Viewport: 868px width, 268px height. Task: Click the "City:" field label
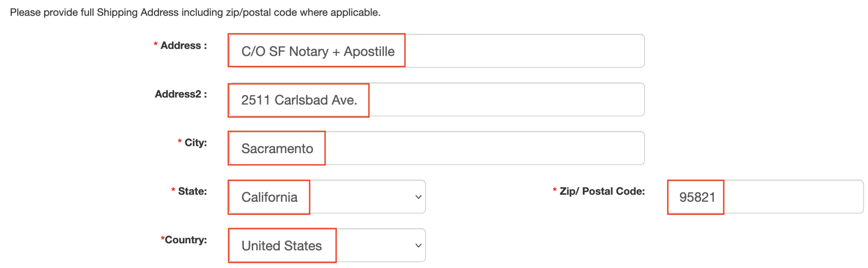195,142
